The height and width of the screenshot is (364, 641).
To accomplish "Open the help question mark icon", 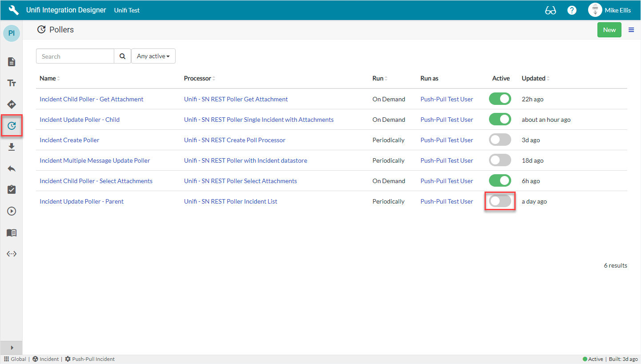I will pyautogui.click(x=572, y=10).
